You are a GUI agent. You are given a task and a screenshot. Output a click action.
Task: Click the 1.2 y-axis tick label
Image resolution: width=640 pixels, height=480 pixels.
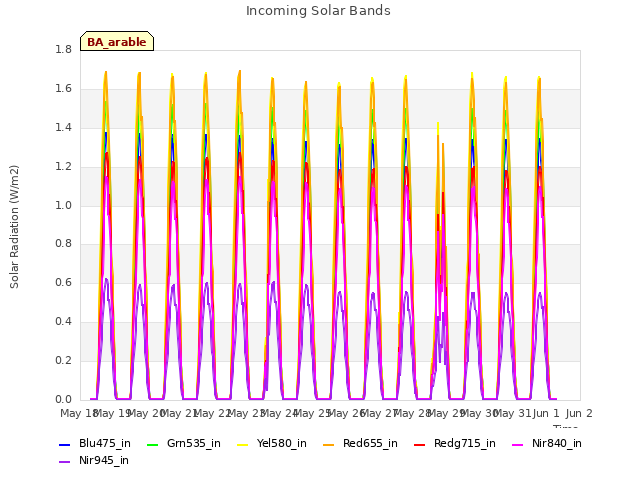coord(63,167)
